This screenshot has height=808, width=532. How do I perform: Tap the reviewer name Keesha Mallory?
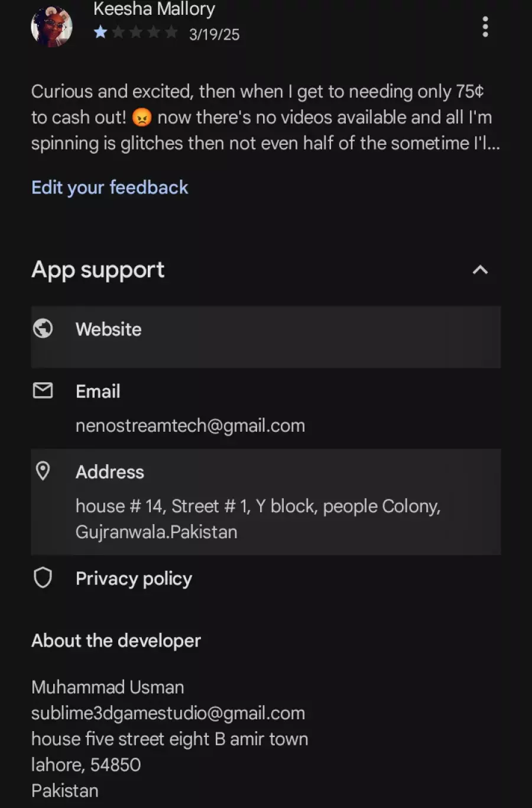click(154, 9)
